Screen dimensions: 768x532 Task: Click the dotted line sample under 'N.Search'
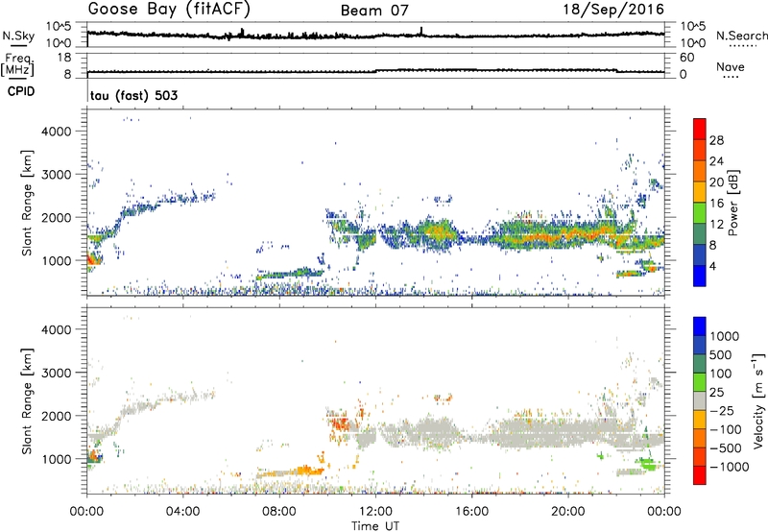click(x=742, y=46)
